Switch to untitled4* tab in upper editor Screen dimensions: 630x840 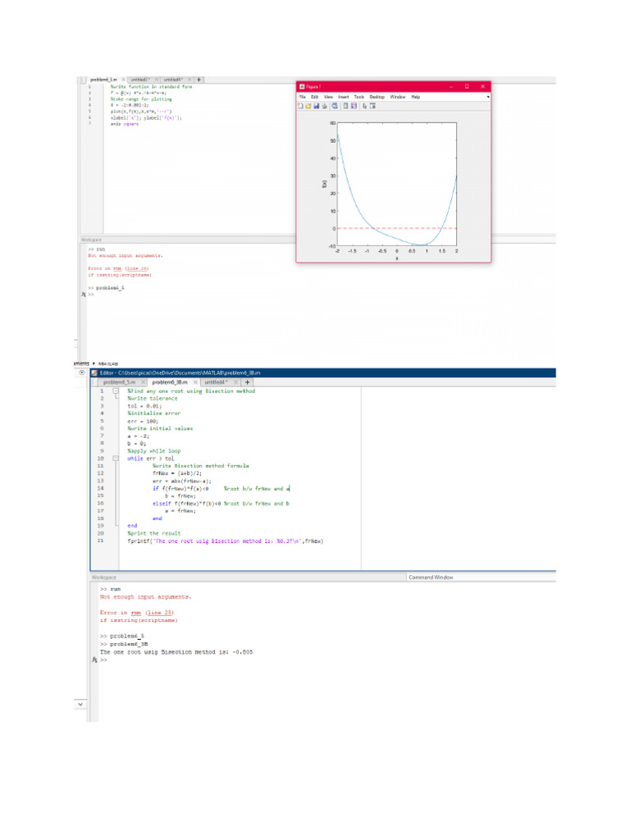(173, 80)
